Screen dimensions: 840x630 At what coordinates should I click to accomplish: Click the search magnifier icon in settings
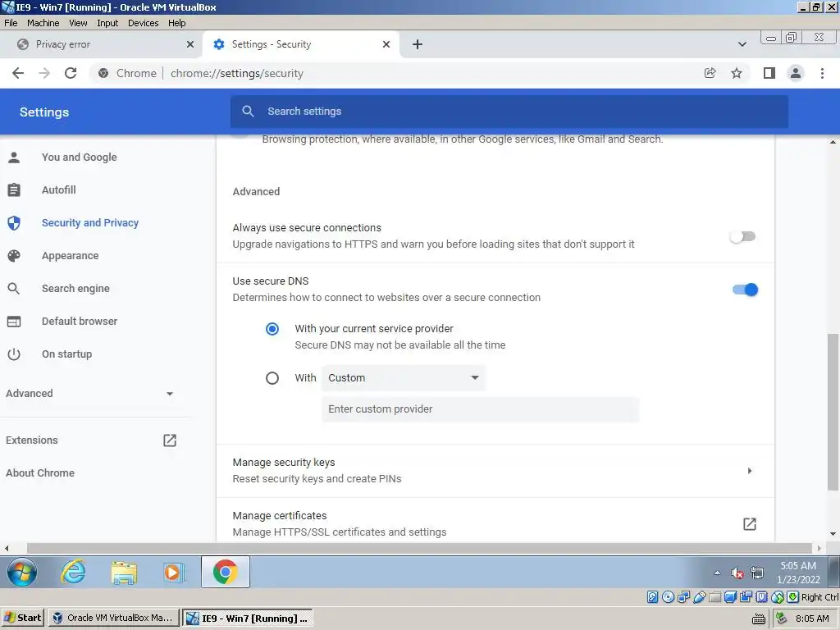click(x=248, y=112)
